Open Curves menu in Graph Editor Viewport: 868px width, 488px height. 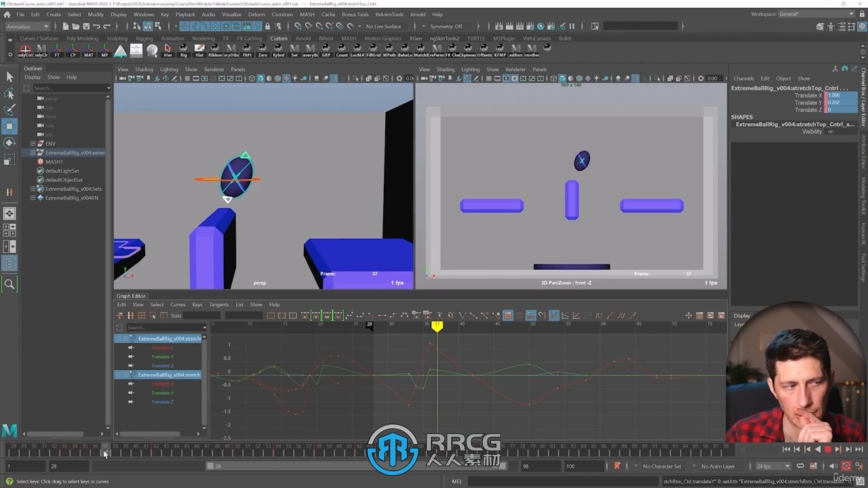pyautogui.click(x=178, y=304)
